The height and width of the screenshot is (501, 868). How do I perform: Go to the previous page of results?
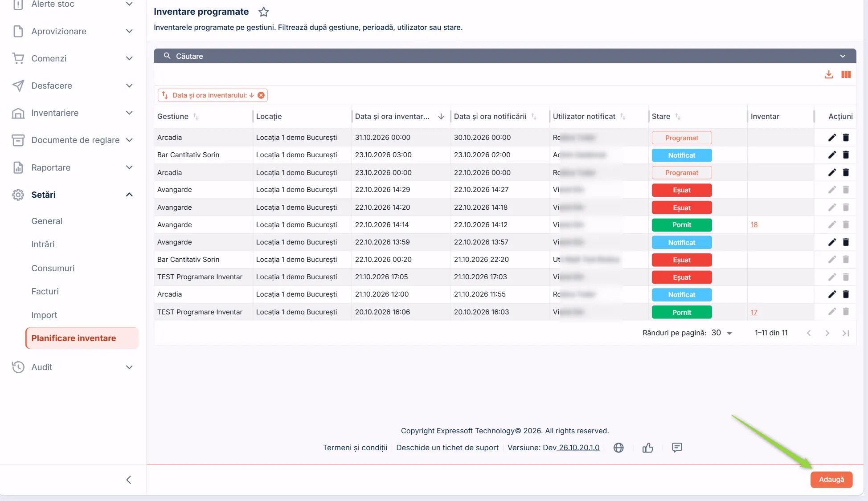pyautogui.click(x=809, y=333)
